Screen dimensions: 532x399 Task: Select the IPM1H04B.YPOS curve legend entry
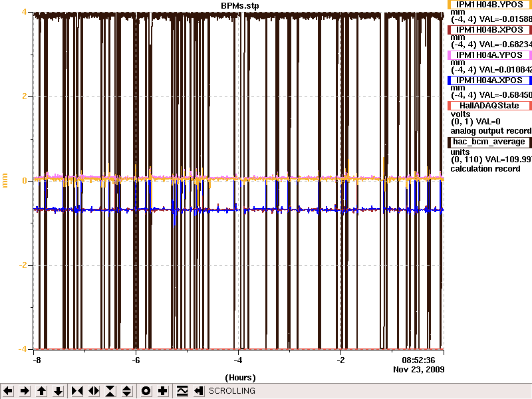click(489, 5)
